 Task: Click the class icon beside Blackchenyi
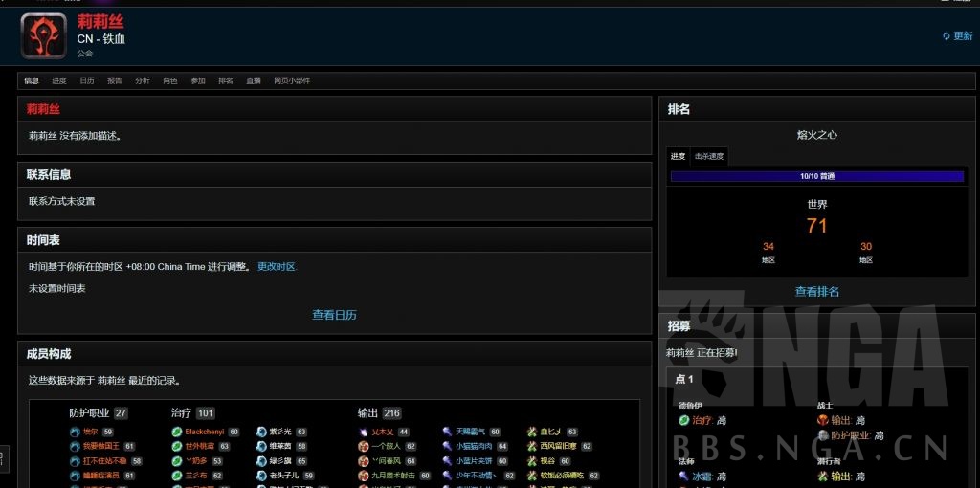pos(177,432)
